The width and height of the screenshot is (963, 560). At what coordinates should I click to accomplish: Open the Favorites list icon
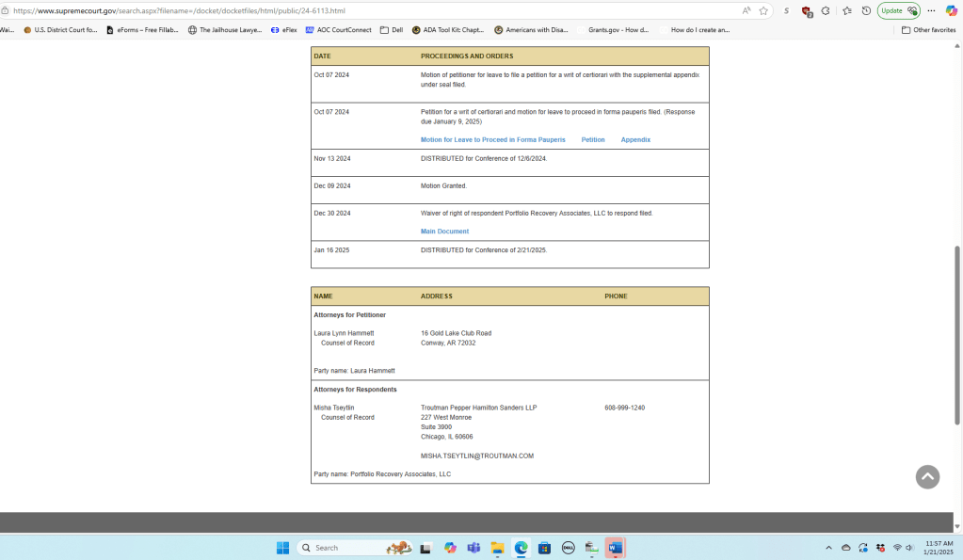[x=846, y=10]
